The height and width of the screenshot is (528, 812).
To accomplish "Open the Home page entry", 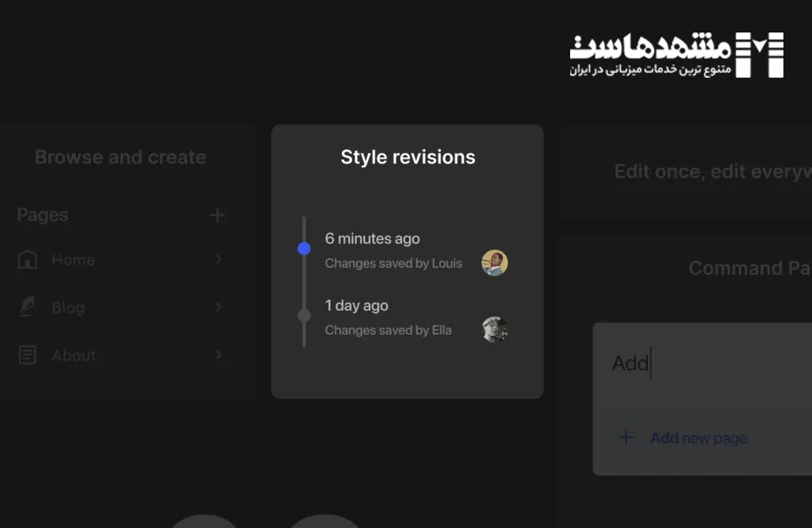I will click(73, 260).
